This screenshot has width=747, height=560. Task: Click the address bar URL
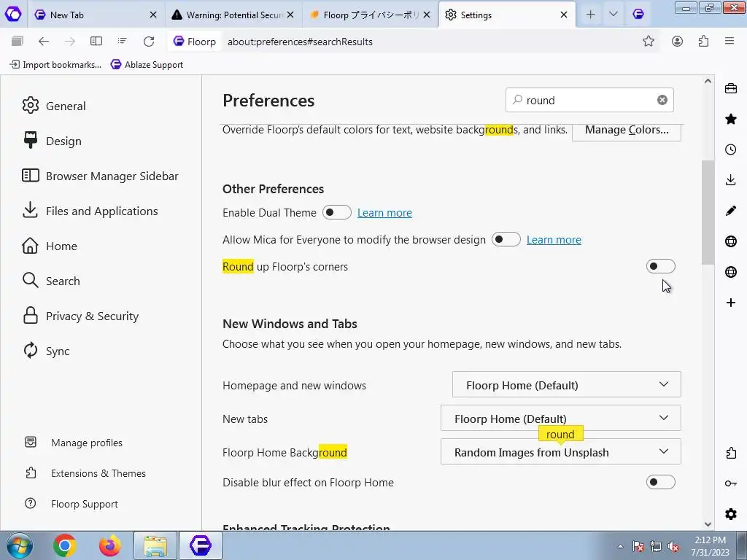click(300, 42)
